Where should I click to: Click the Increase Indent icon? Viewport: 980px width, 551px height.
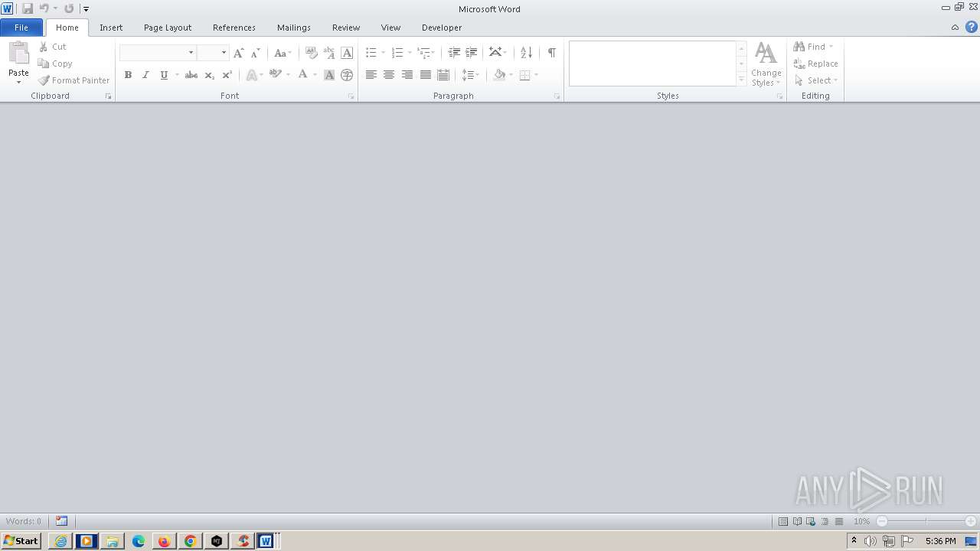tap(472, 53)
